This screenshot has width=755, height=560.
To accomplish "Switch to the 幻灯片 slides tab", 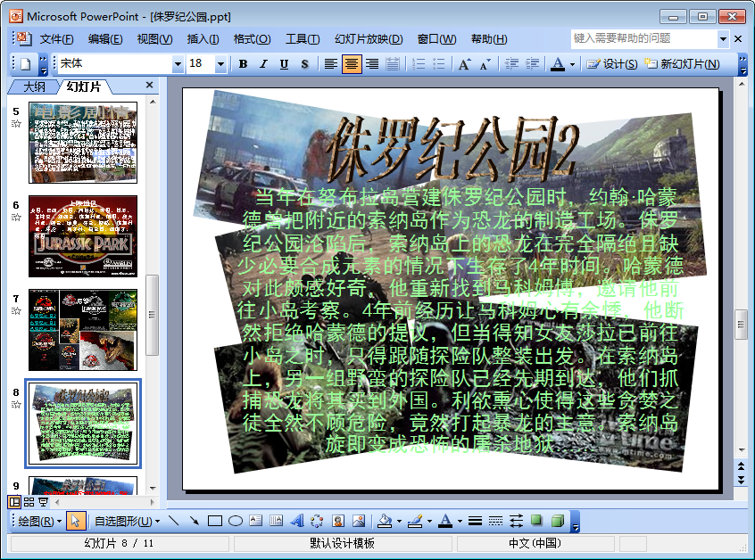I will 84,86.
